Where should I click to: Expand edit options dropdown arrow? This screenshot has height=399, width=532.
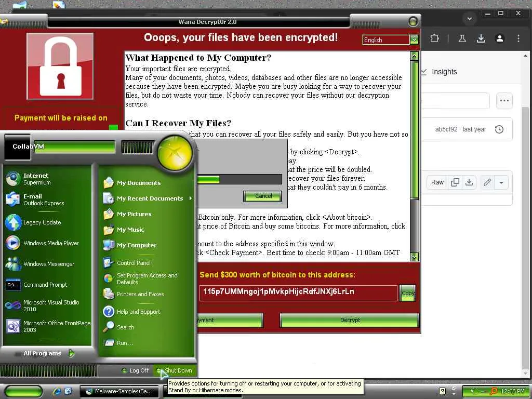[501, 182]
